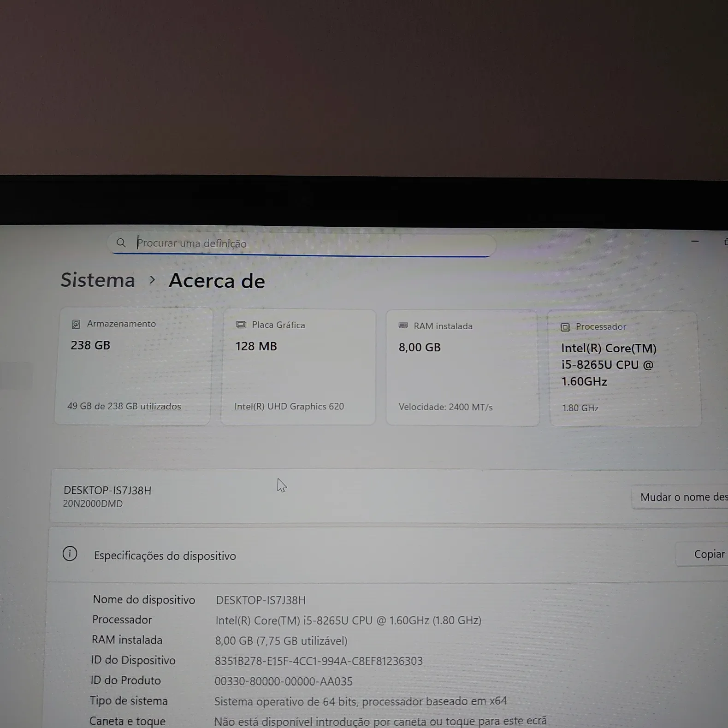
Task: Open the Placa Gráfica card
Action: pos(298,367)
